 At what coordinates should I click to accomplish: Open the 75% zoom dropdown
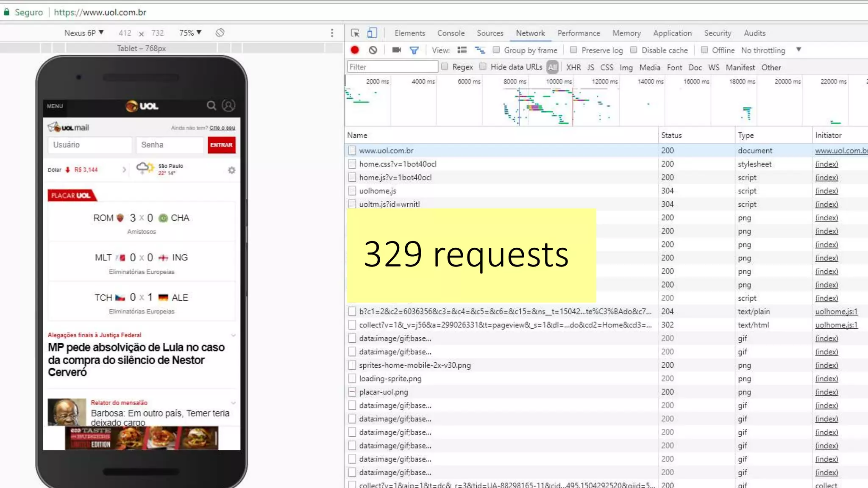[x=190, y=33]
